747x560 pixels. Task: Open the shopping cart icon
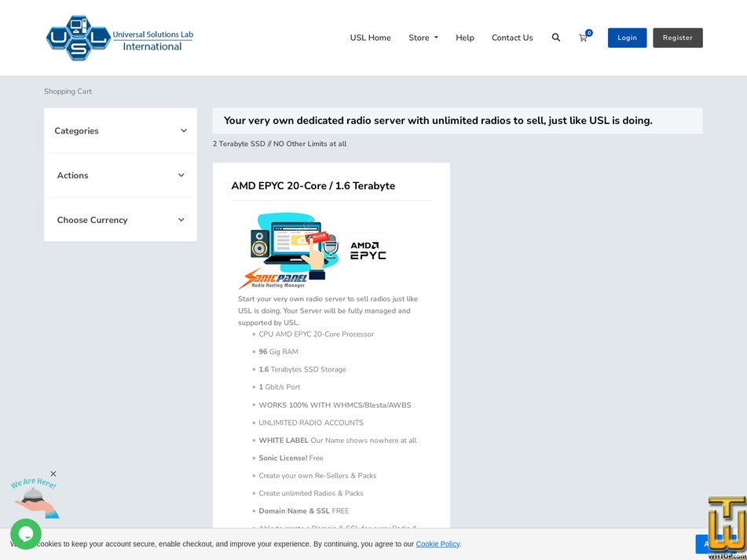[x=583, y=38]
